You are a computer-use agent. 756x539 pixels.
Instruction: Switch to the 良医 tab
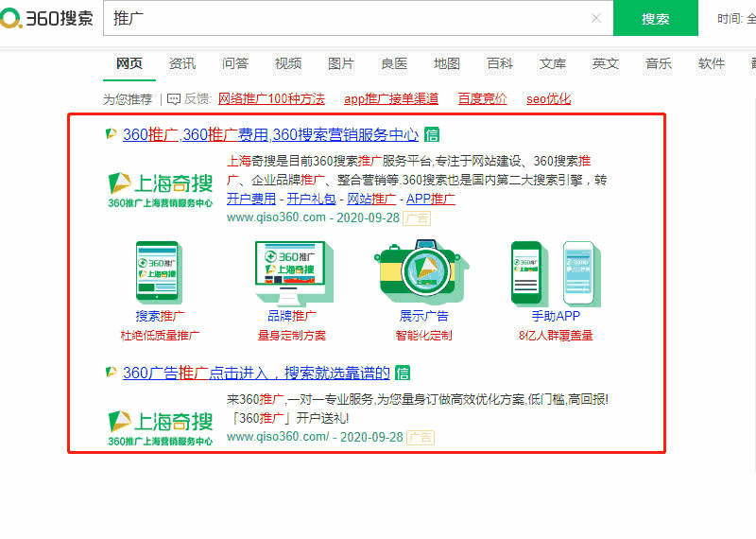tap(394, 63)
